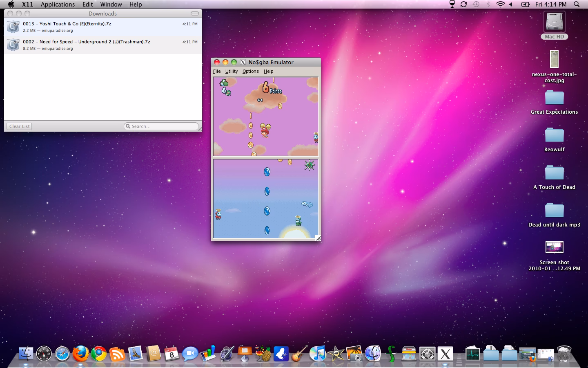588x368 pixels.
Task: Open the storefront app icon in Dock
Action: pyautogui.click(x=409, y=354)
